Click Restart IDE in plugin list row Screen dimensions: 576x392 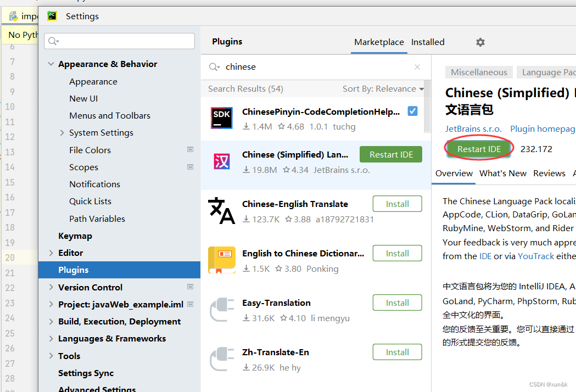[x=391, y=155]
